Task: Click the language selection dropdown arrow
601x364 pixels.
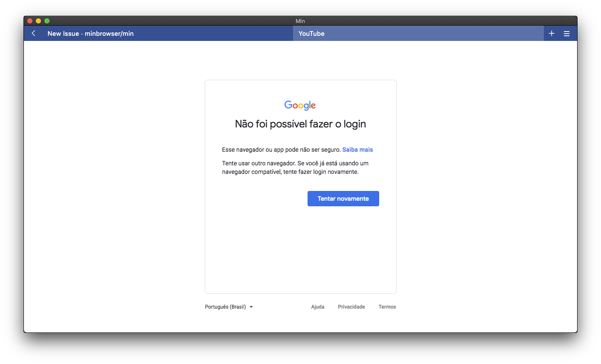Action: click(x=251, y=307)
